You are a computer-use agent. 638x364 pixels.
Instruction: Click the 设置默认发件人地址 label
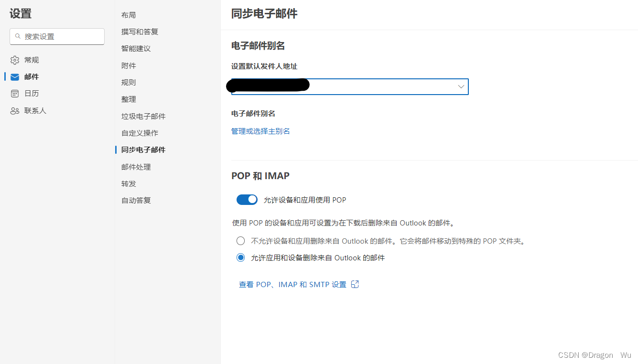(x=264, y=66)
